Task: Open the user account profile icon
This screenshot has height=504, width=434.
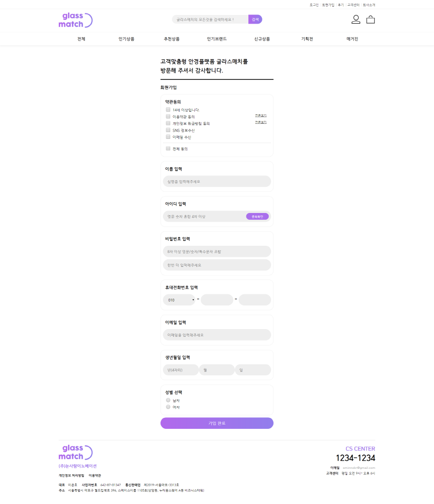Action: pyautogui.click(x=356, y=19)
